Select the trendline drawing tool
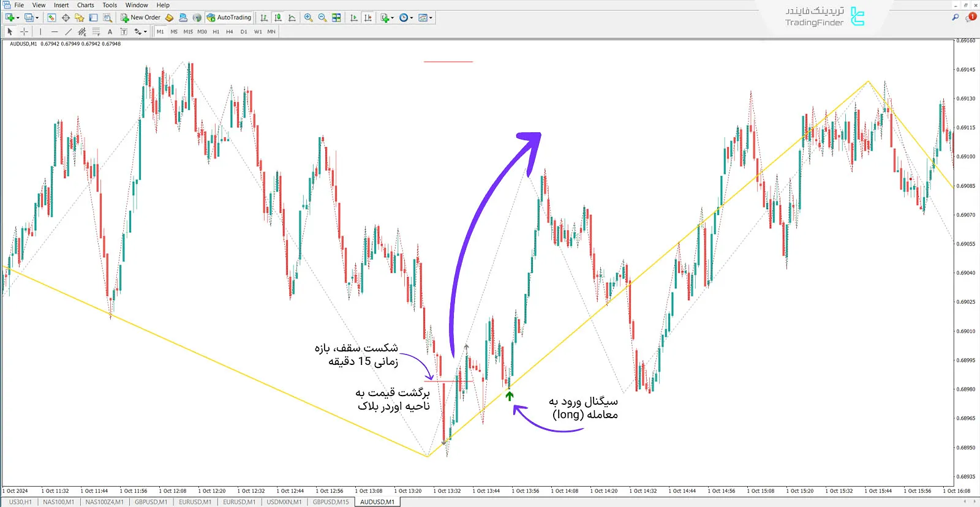This screenshot has height=507, width=980. click(x=68, y=31)
